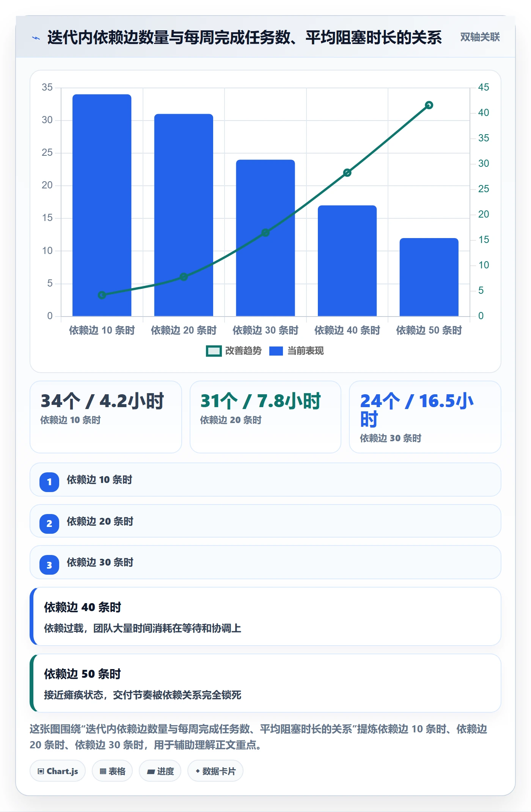The height and width of the screenshot is (812, 531).
Task: Click the lightning icon beside the chart title
Action: 36,38
